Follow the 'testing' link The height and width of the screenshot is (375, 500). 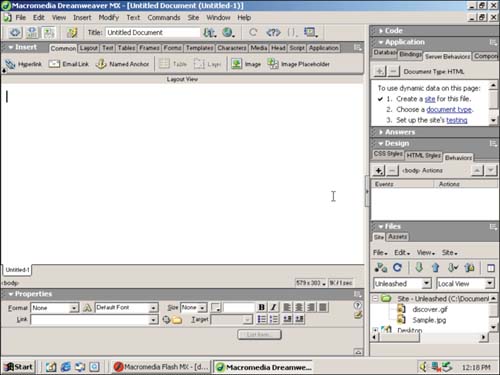point(457,120)
